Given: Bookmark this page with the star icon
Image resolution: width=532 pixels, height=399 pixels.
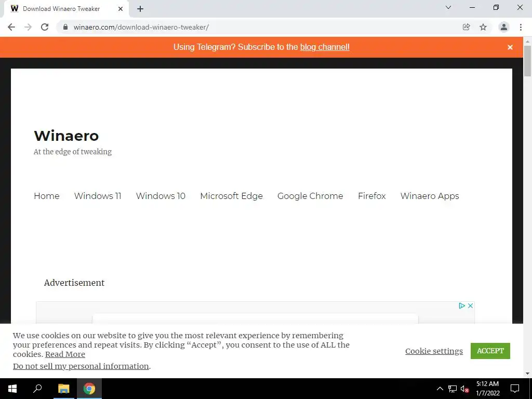Looking at the screenshot, I should tap(483, 27).
